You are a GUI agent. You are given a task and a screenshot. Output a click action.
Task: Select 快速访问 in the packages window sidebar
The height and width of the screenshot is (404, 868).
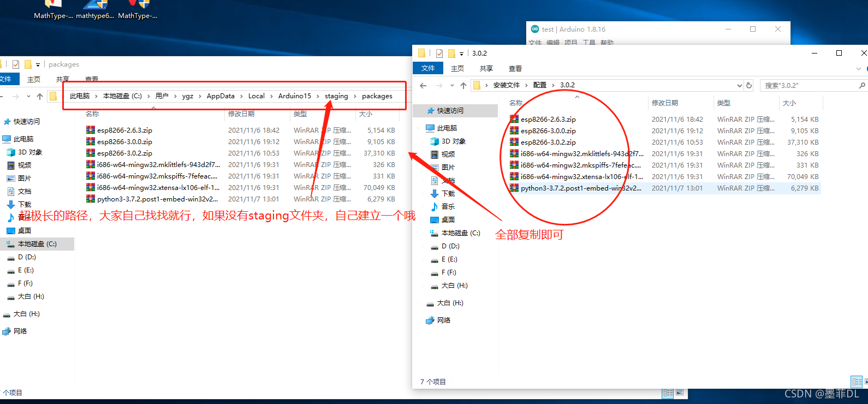click(x=26, y=122)
